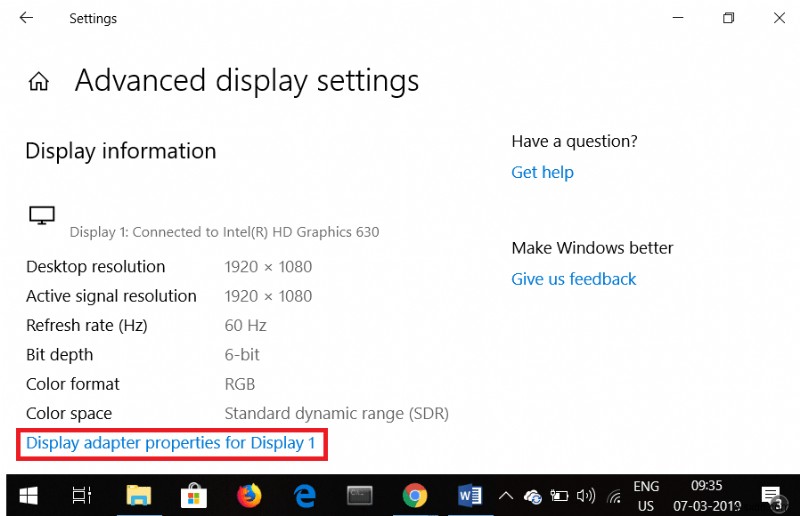Click the Bit depth label

(60, 355)
